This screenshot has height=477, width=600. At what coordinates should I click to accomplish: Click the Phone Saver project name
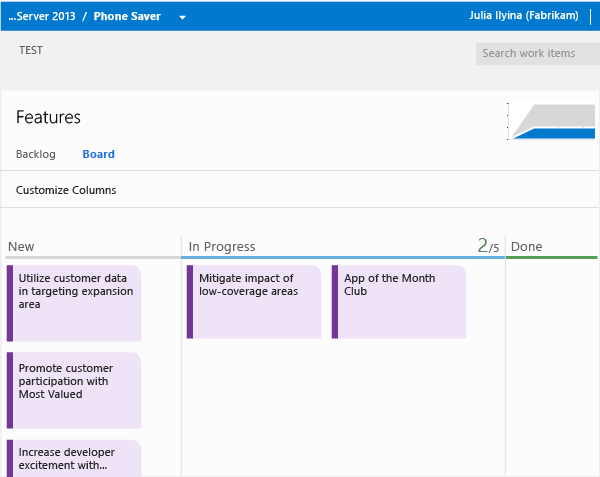(x=127, y=16)
